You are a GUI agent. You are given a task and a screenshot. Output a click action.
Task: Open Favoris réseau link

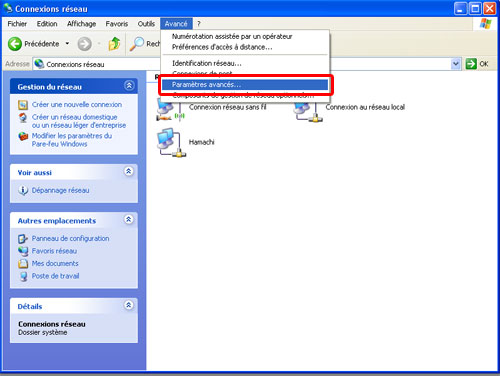pyautogui.click(x=54, y=251)
